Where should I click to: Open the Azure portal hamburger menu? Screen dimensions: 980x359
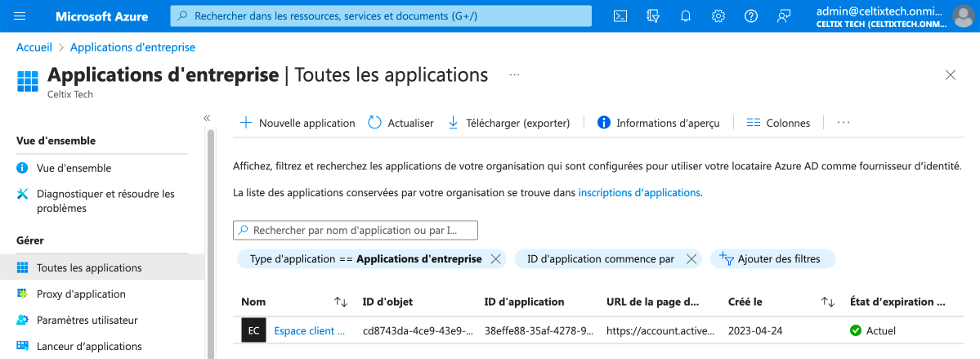click(x=20, y=16)
